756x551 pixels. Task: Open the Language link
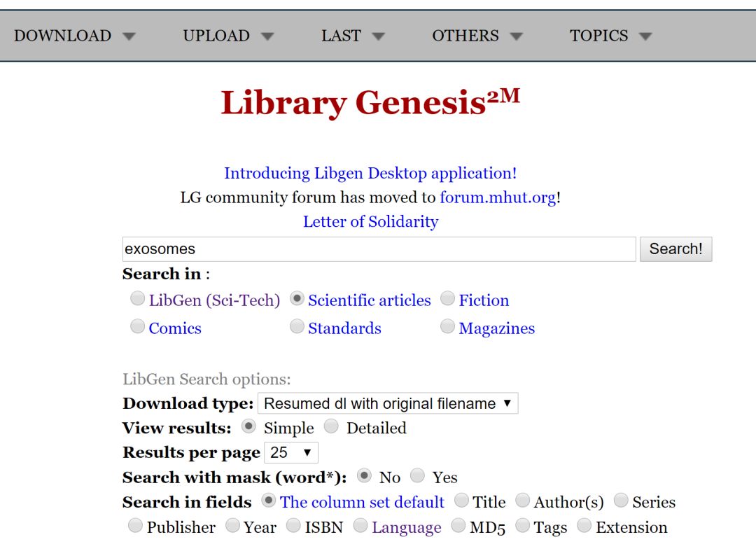tap(407, 527)
